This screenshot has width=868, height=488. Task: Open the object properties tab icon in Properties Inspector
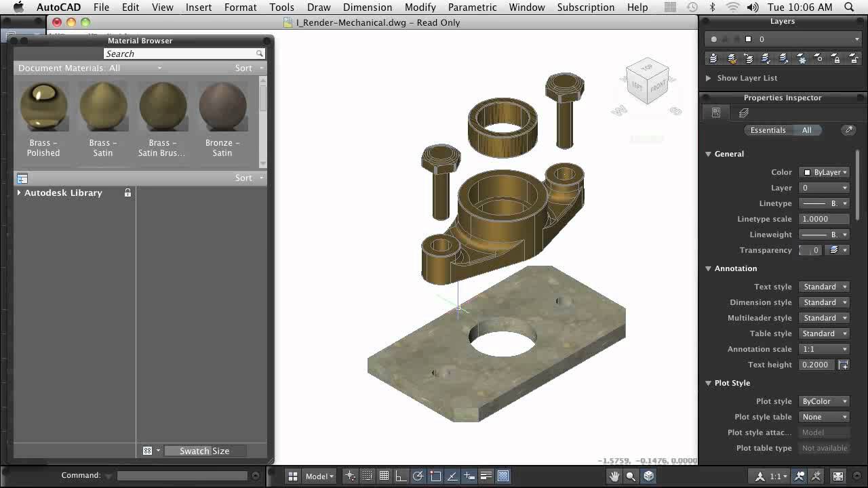pyautogui.click(x=716, y=113)
